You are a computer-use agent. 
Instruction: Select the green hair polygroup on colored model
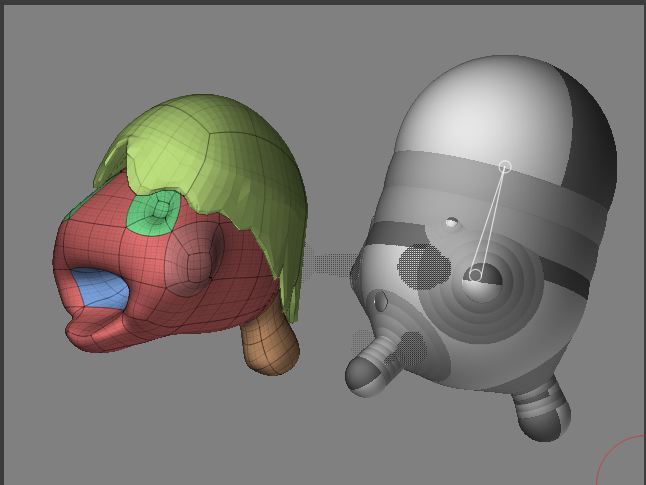tap(214, 165)
